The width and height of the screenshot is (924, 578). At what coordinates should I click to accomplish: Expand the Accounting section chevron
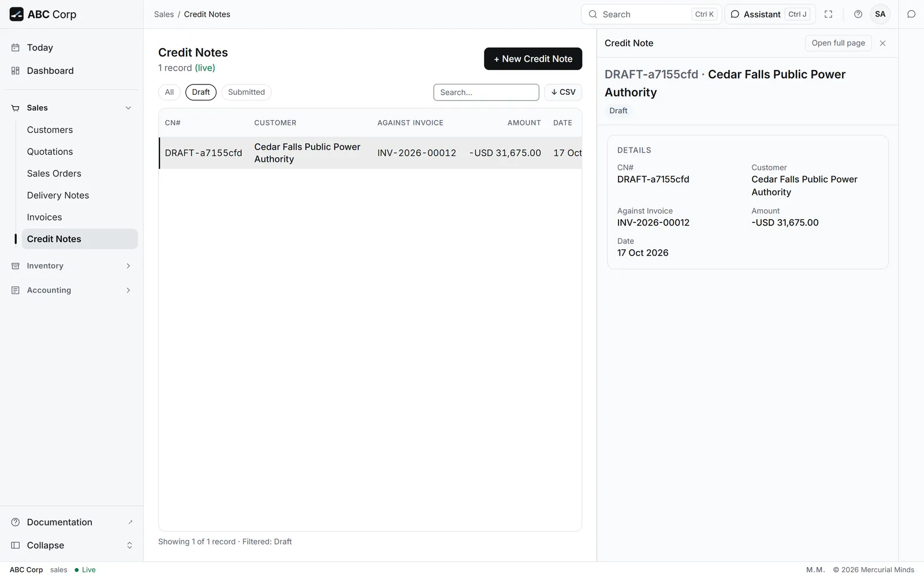128,290
